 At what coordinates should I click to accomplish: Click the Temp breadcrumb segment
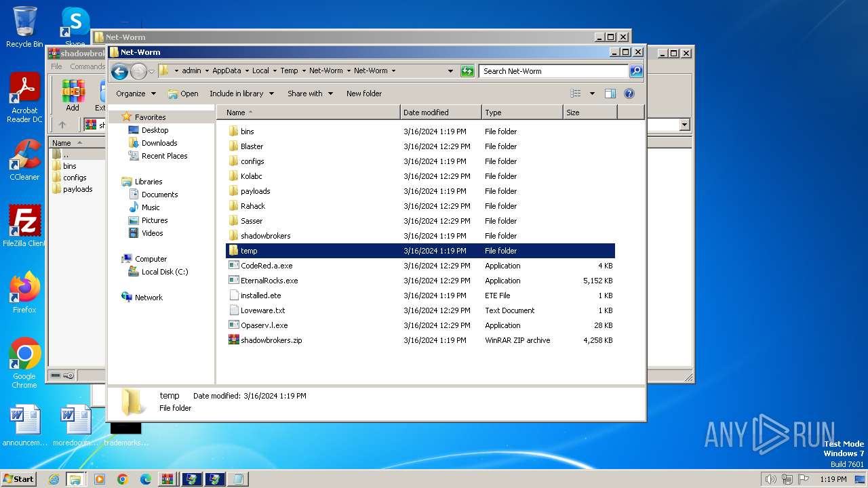(x=289, y=70)
